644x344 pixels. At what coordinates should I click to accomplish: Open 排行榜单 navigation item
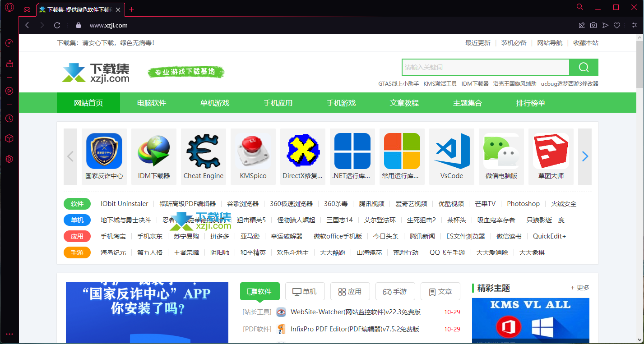pyautogui.click(x=531, y=103)
